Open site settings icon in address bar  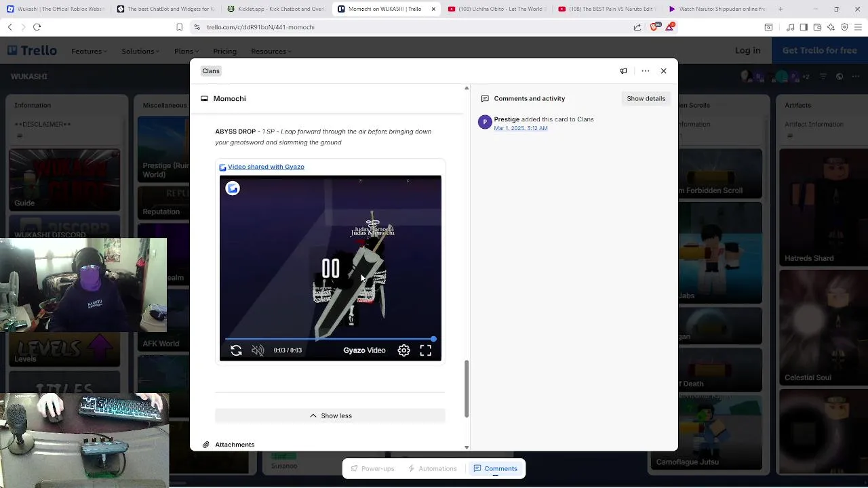pos(197,27)
